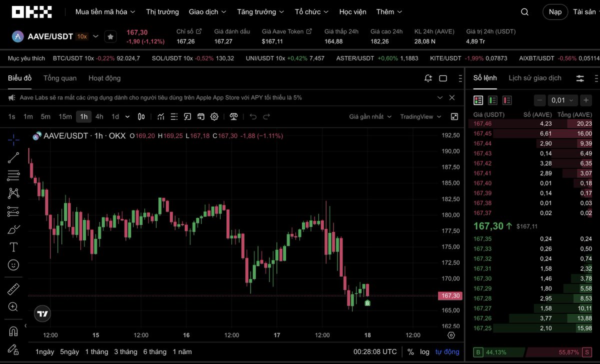
Task: Redo the last chart action
Action: point(266,116)
